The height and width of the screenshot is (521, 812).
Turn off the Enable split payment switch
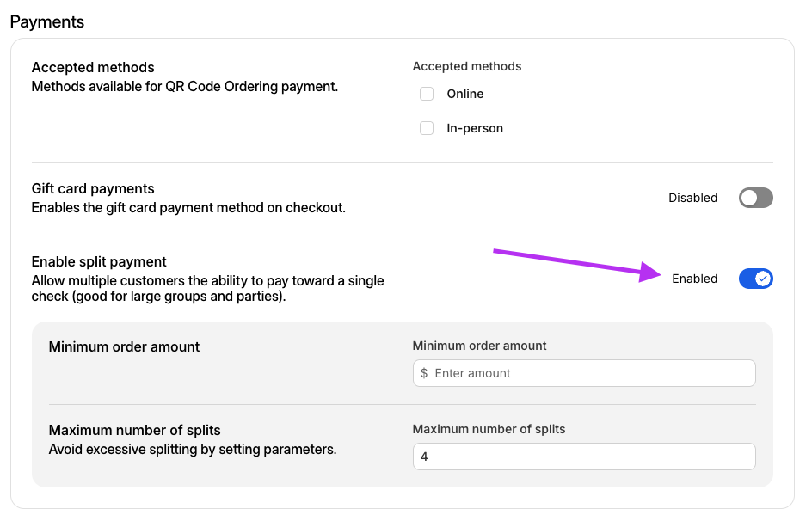(x=755, y=279)
